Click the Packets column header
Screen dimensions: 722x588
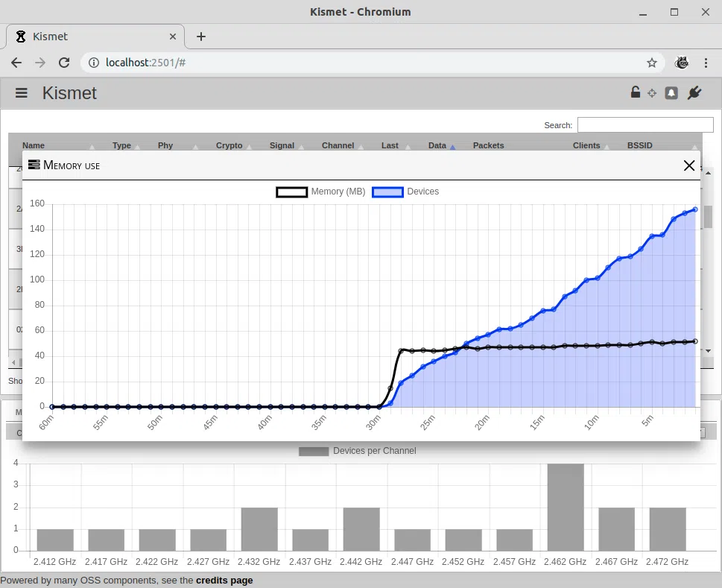click(488, 145)
